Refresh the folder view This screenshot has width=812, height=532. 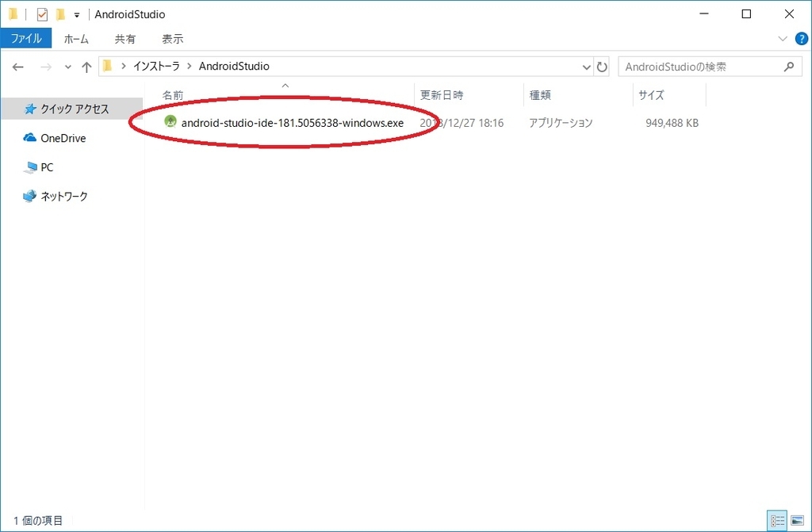click(x=602, y=67)
